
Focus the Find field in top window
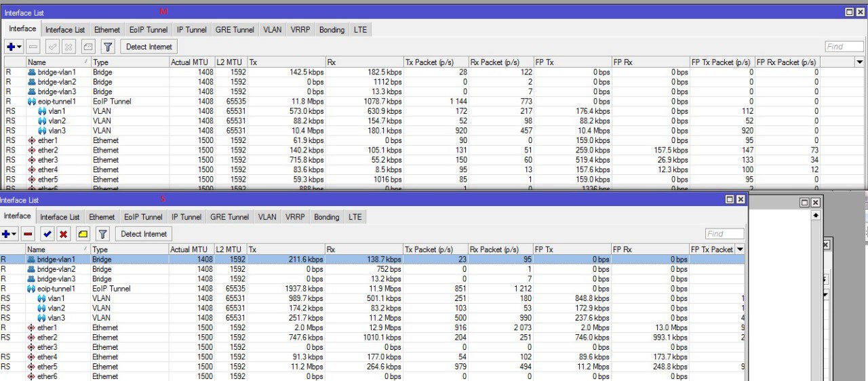pyautogui.click(x=844, y=47)
